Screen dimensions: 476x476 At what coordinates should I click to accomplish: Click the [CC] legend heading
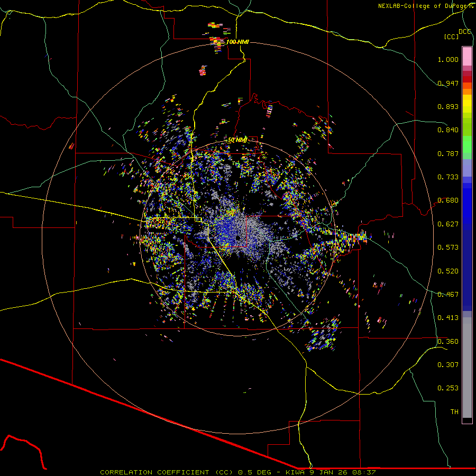click(452, 36)
